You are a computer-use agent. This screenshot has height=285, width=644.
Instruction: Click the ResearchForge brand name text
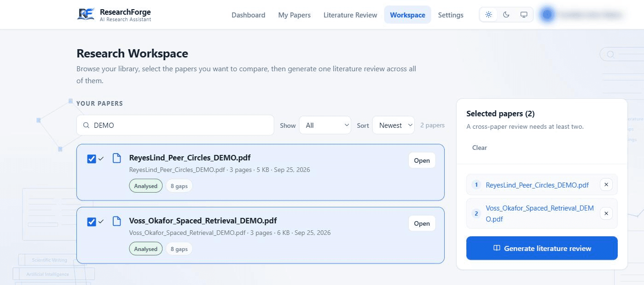(125, 12)
